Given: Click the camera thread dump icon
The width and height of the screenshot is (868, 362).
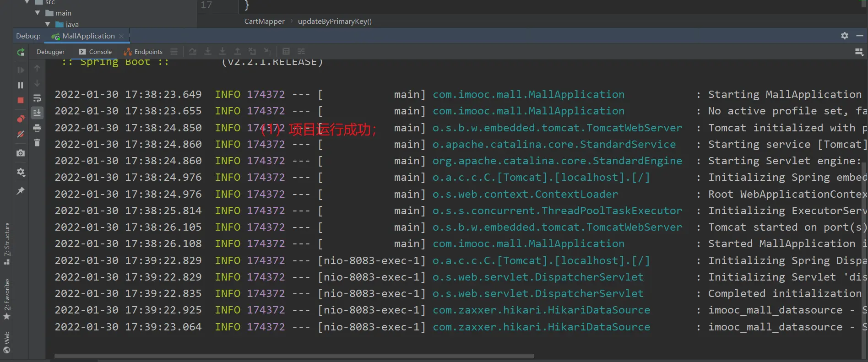Looking at the screenshot, I should (21, 153).
